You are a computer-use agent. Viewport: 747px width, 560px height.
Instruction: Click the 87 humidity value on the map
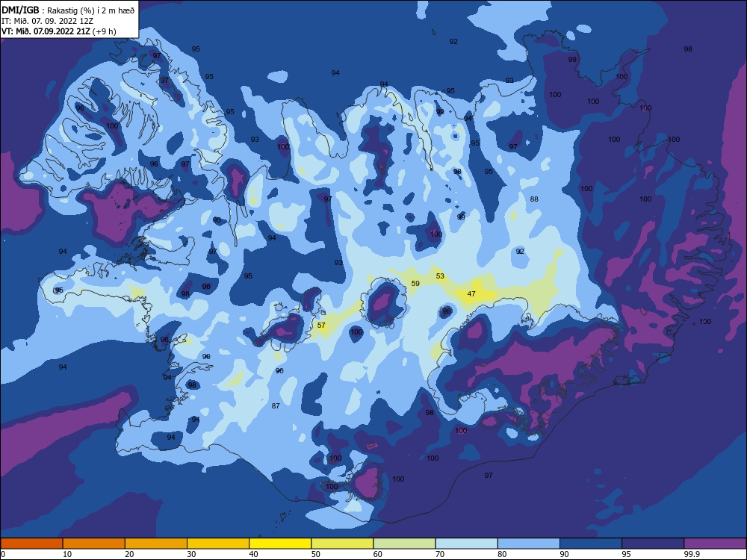(276, 405)
